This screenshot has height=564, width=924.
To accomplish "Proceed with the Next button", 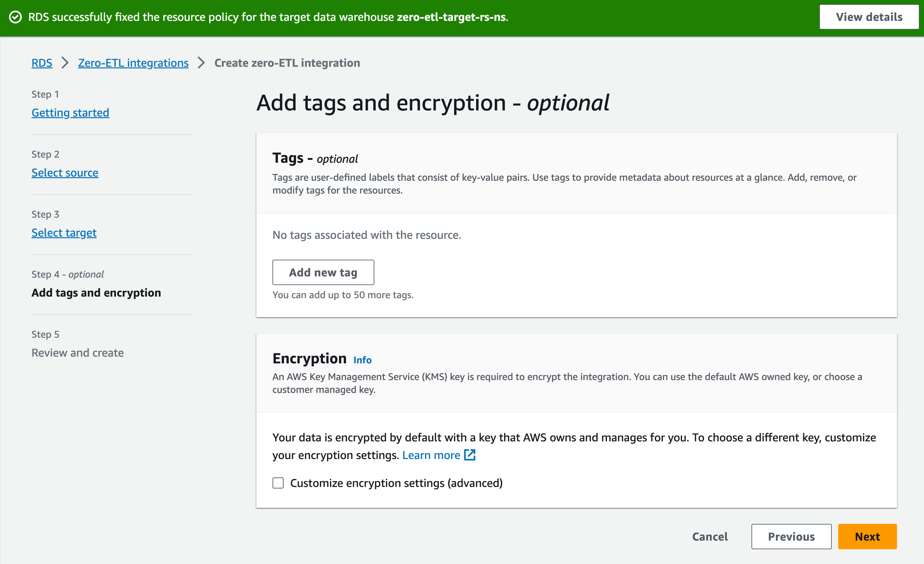I will (867, 536).
